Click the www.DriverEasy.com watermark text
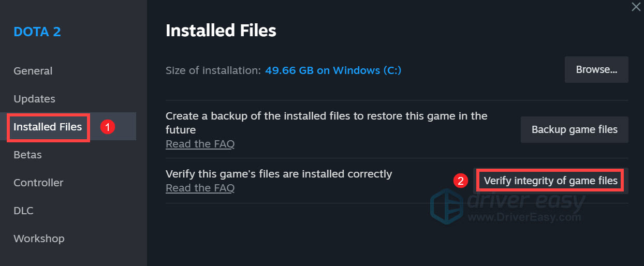Image resolution: width=644 pixels, height=266 pixels. [x=523, y=217]
